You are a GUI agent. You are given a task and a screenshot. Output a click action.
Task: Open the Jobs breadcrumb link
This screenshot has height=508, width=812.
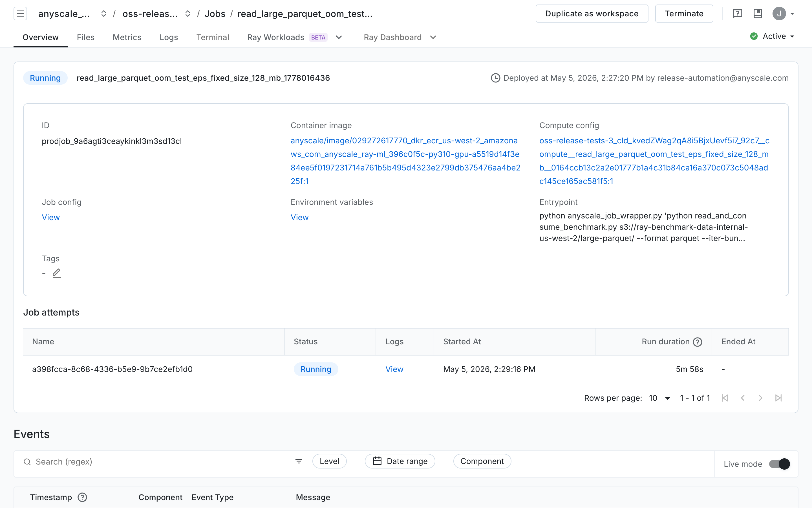click(215, 14)
